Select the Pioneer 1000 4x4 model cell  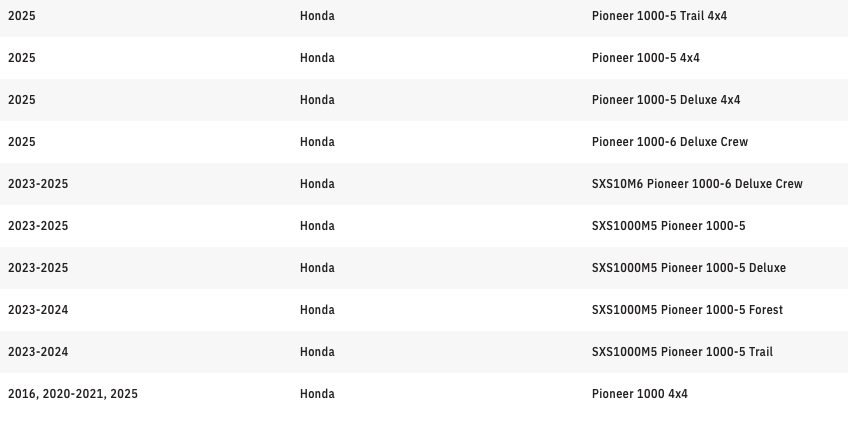[x=639, y=394]
